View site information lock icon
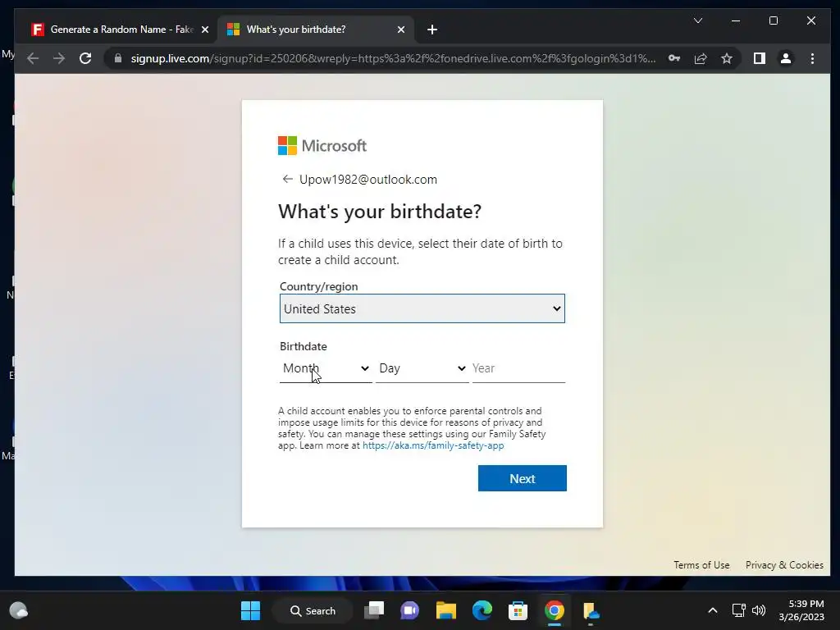This screenshot has height=630, width=840. coord(118,58)
